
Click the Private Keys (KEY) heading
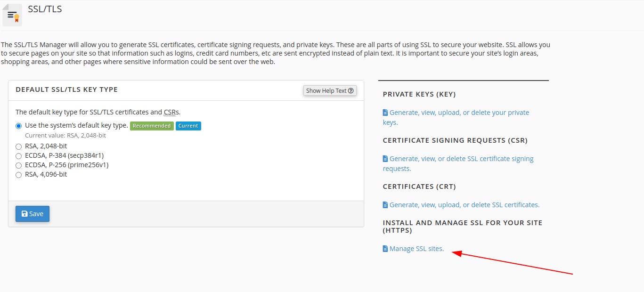click(x=419, y=94)
